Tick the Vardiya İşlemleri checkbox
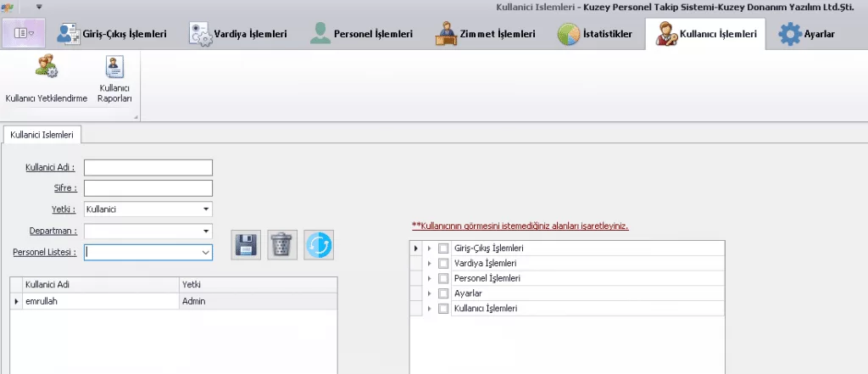Screen dimensions: 868x374 pyautogui.click(x=443, y=264)
